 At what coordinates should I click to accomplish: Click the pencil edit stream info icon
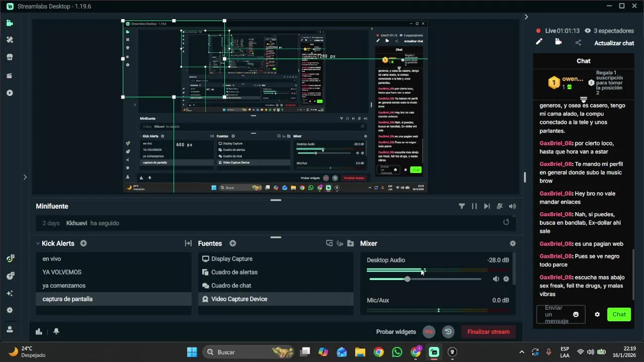539,42
